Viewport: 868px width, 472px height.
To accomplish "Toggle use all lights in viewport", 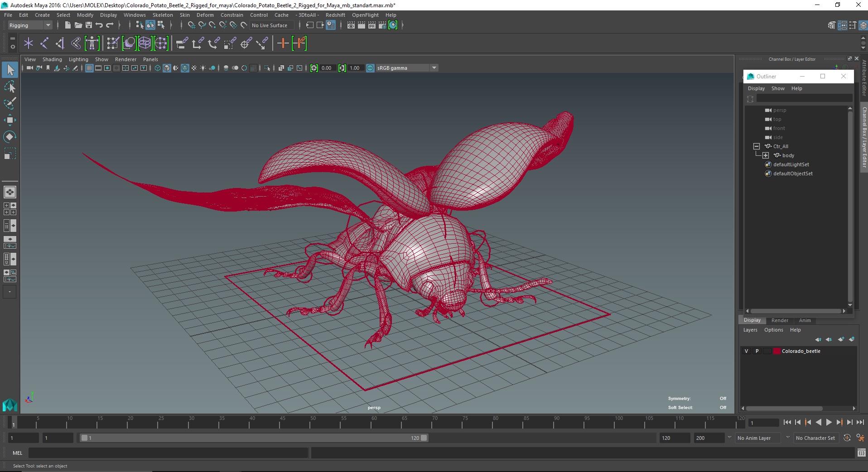I will (203, 68).
